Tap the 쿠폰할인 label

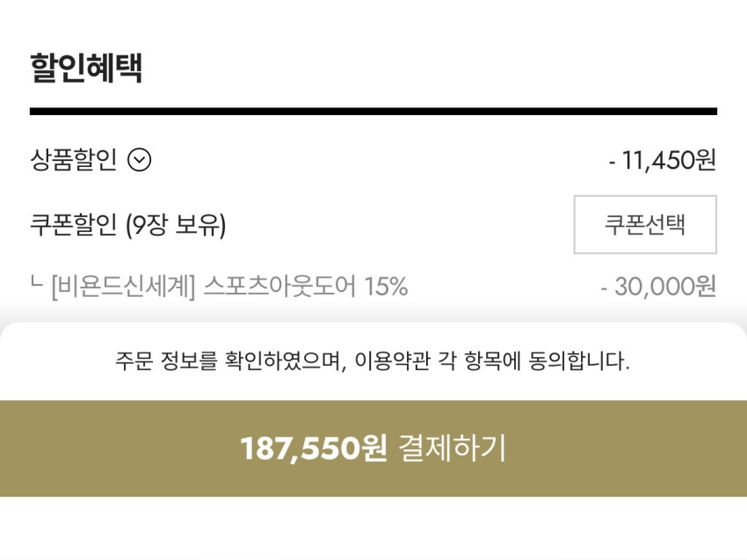[74, 226]
